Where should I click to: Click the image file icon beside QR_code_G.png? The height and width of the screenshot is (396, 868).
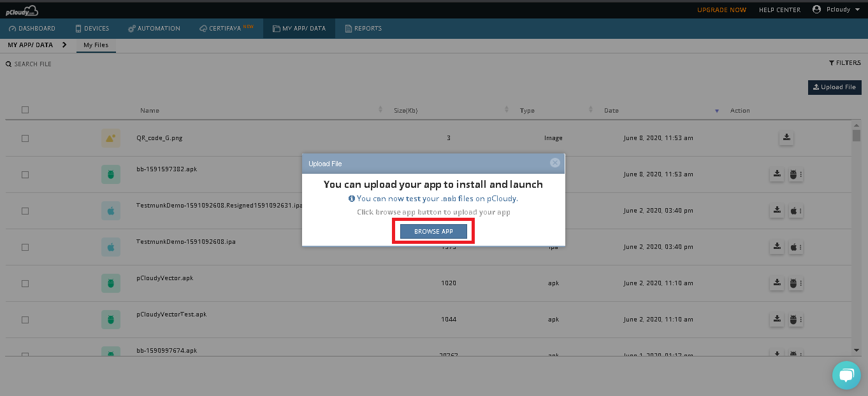[111, 138]
